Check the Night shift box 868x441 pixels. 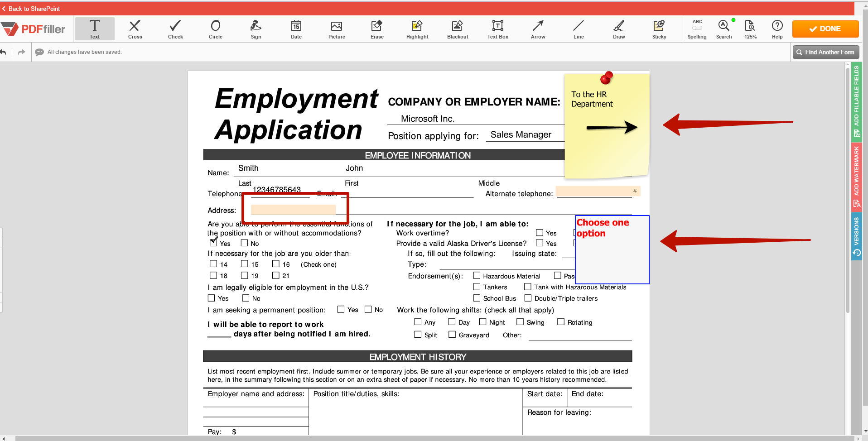(483, 321)
